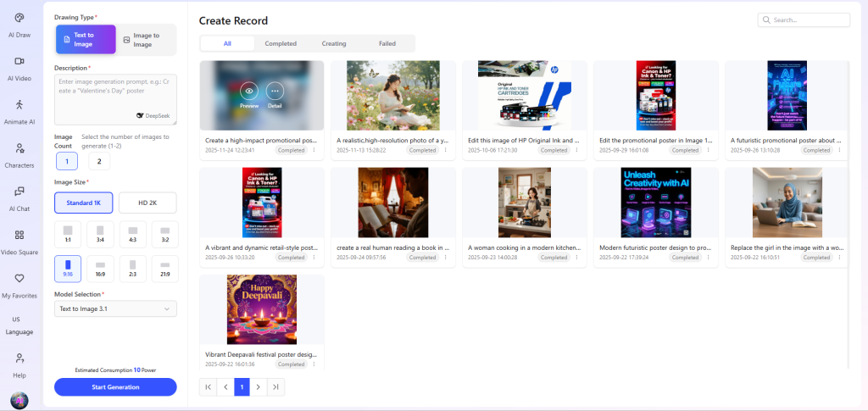Select image count 2
The width and height of the screenshot is (868, 411).
point(98,161)
